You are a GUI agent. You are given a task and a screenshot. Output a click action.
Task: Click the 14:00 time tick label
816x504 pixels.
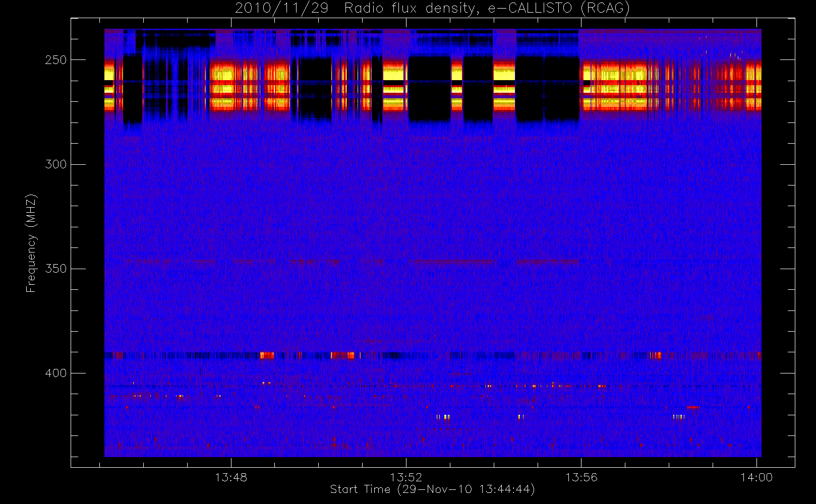click(756, 477)
